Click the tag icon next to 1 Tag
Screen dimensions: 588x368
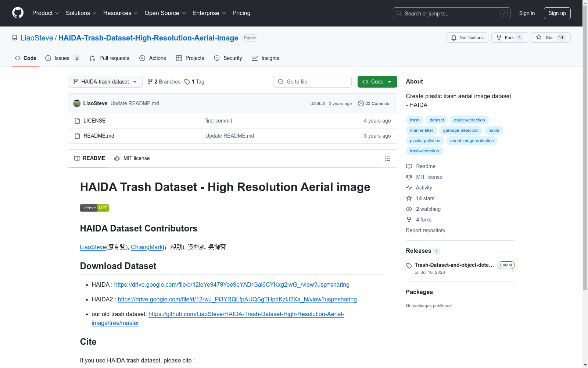[x=187, y=82]
